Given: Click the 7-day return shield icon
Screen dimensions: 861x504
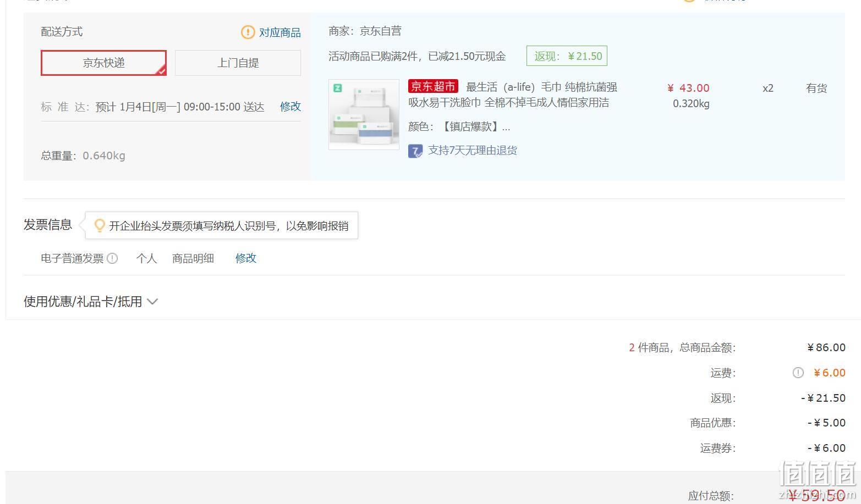Looking at the screenshot, I should coord(415,151).
